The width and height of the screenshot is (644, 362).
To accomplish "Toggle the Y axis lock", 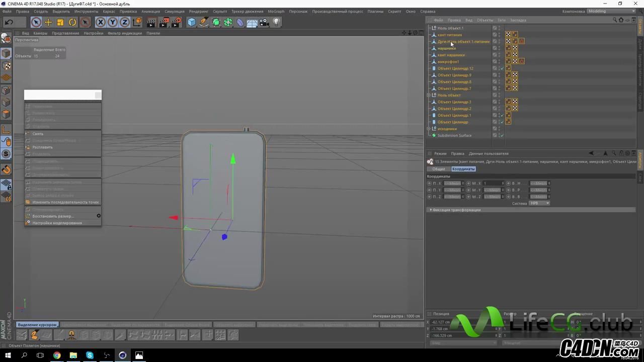I will click(113, 22).
